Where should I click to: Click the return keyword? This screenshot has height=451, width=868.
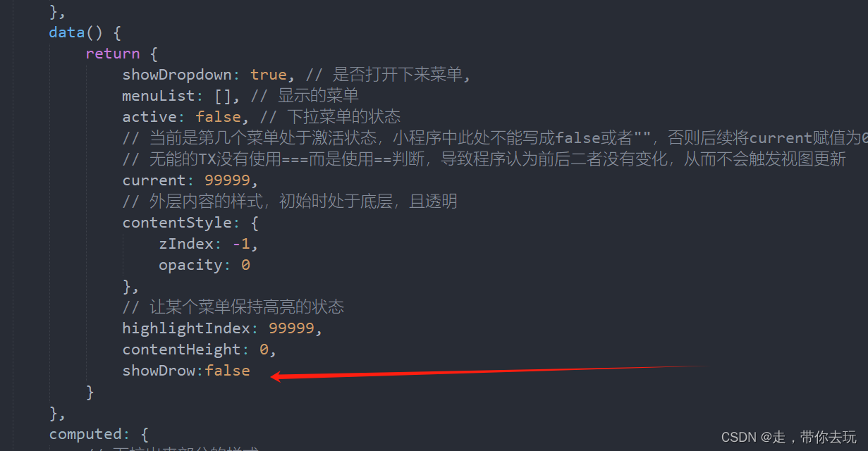[113, 54]
